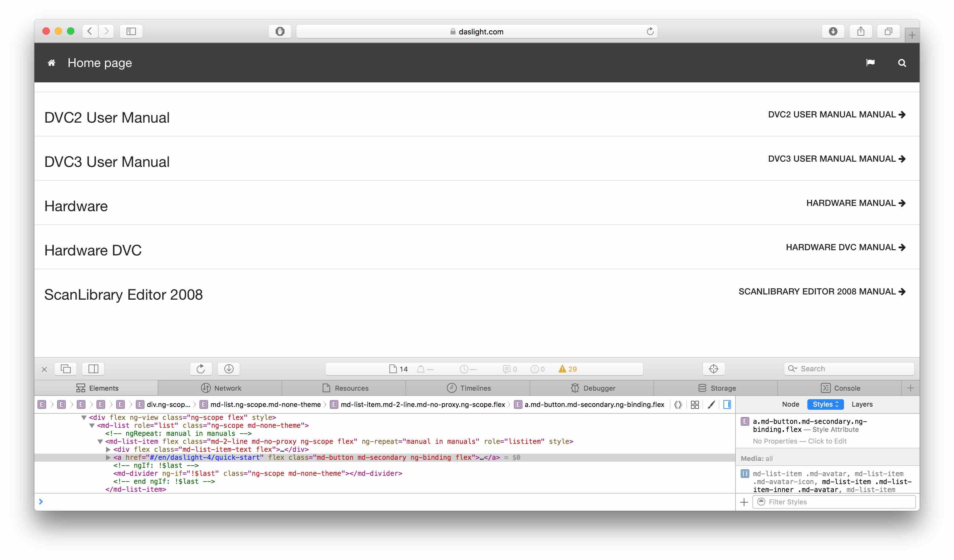Open a new tab with the plus button
Viewport: 954px width, 560px height.
coord(912,35)
